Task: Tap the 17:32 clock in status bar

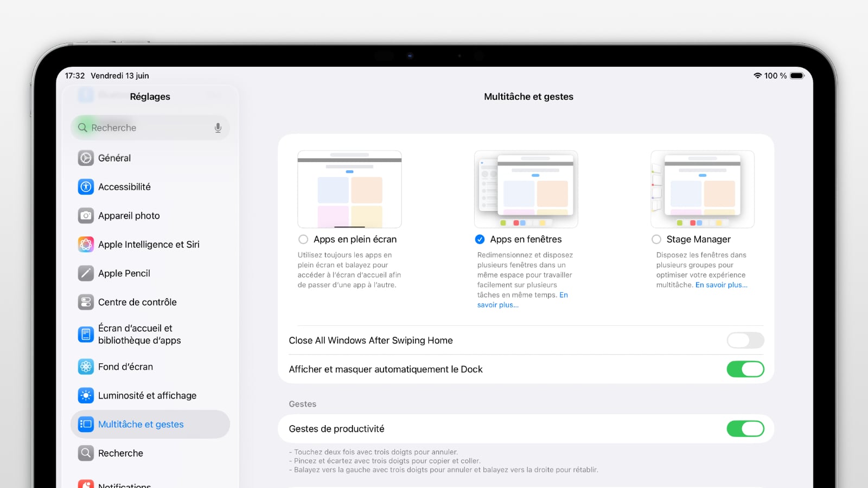Action: 75,75
